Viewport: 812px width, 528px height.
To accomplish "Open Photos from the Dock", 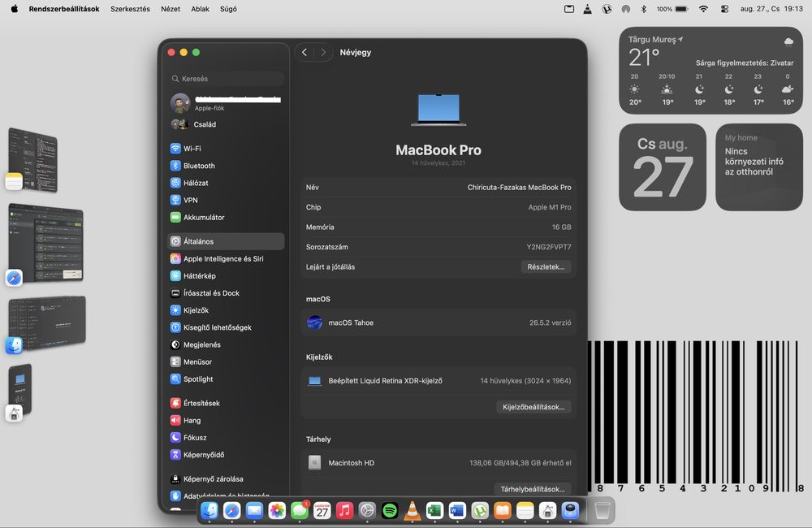I will [277, 512].
